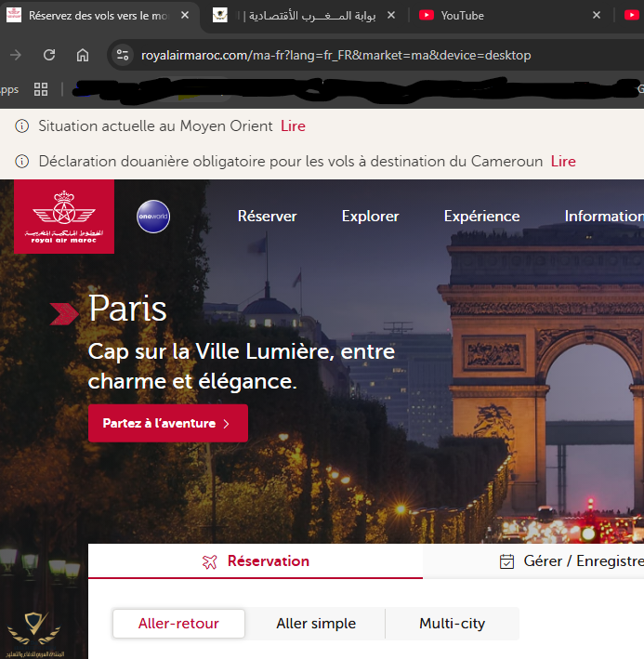
Task: Click the Partez à l'aventure button
Action: pos(168,423)
